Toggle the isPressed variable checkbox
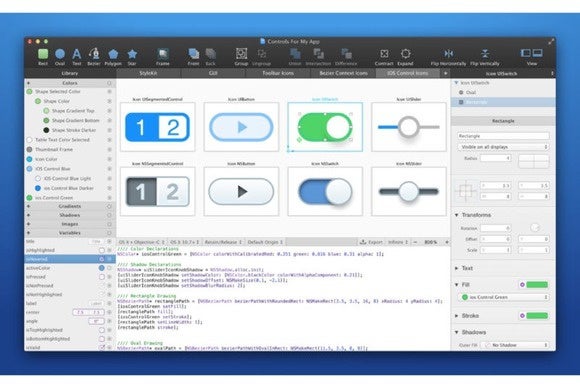Screen dimensions: 580x388 click(101, 277)
